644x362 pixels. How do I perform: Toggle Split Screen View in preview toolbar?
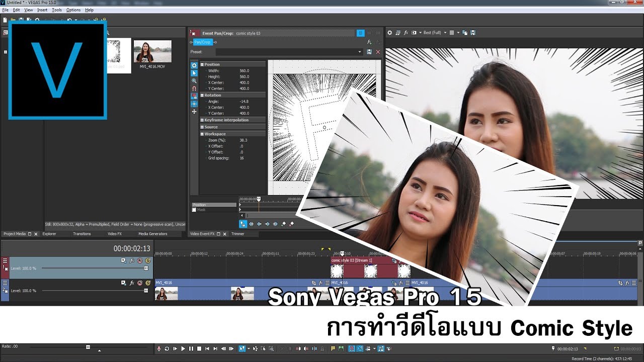click(415, 33)
